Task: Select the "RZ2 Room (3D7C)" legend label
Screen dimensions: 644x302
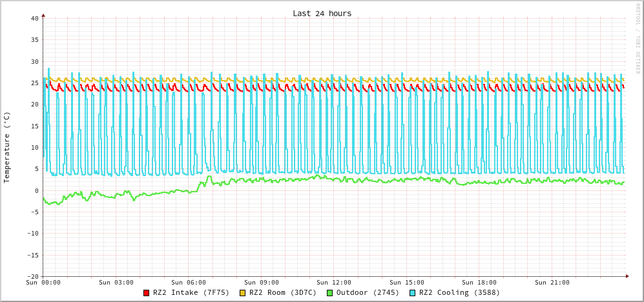Action: tap(283, 293)
